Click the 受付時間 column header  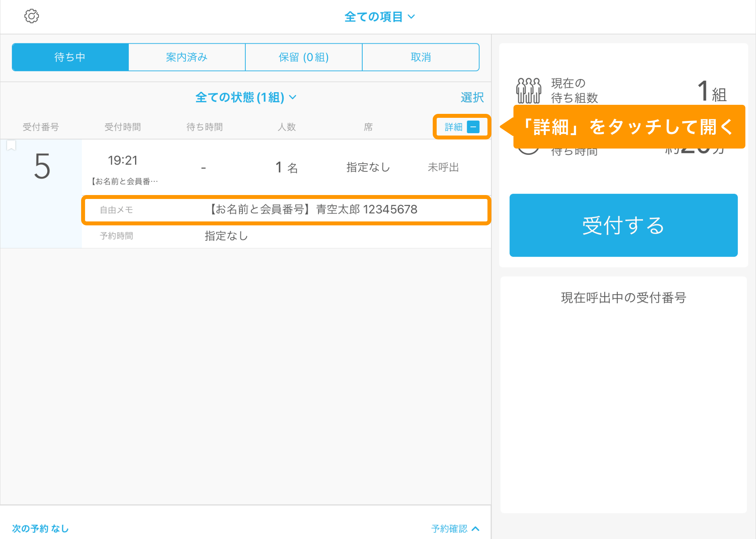tap(123, 127)
